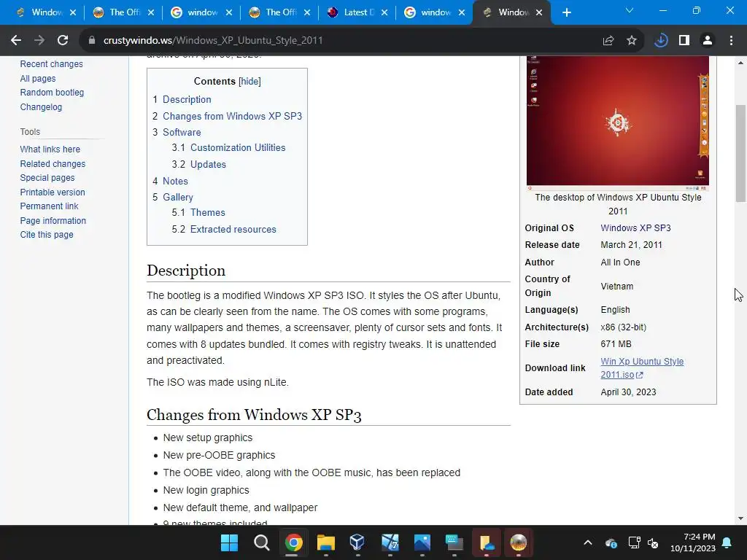Jump to 3.1 Customization Utilities
Image resolution: width=747 pixels, height=560 pixels.
[238, 147]
